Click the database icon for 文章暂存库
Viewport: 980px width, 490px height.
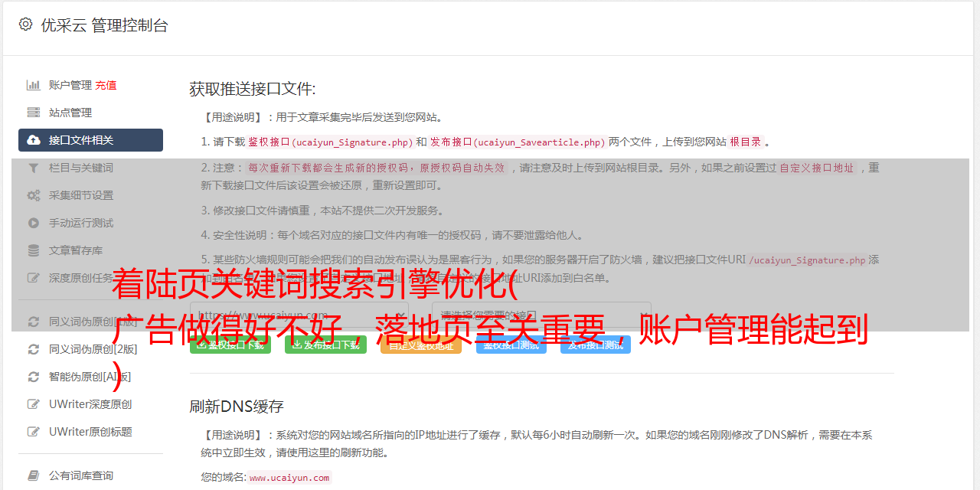34,250
